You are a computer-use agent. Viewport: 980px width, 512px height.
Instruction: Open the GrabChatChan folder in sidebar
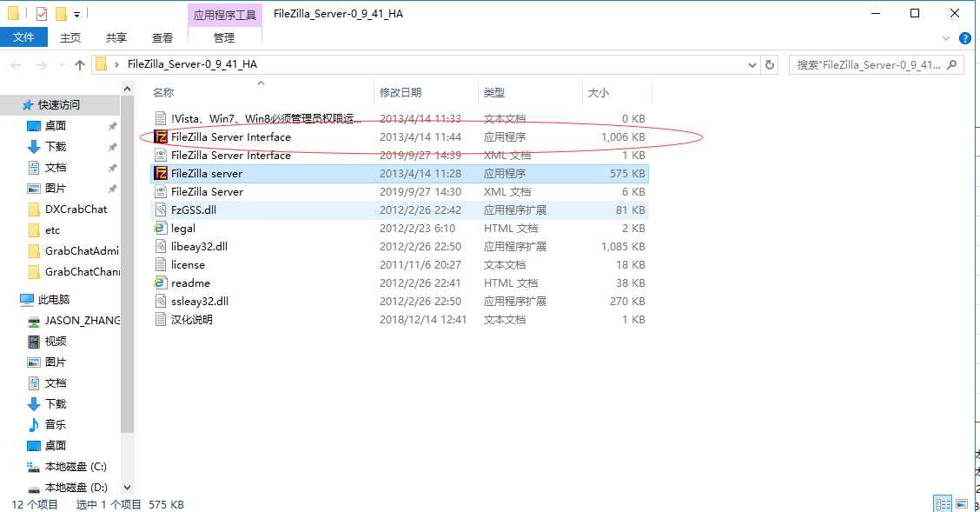(82, 272)
